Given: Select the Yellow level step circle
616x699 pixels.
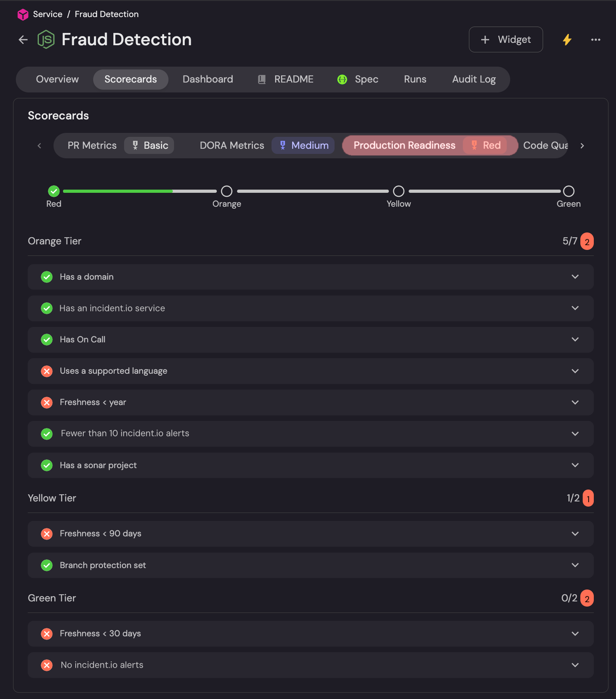Looking at the screenshot, I should tap(399, 191).
